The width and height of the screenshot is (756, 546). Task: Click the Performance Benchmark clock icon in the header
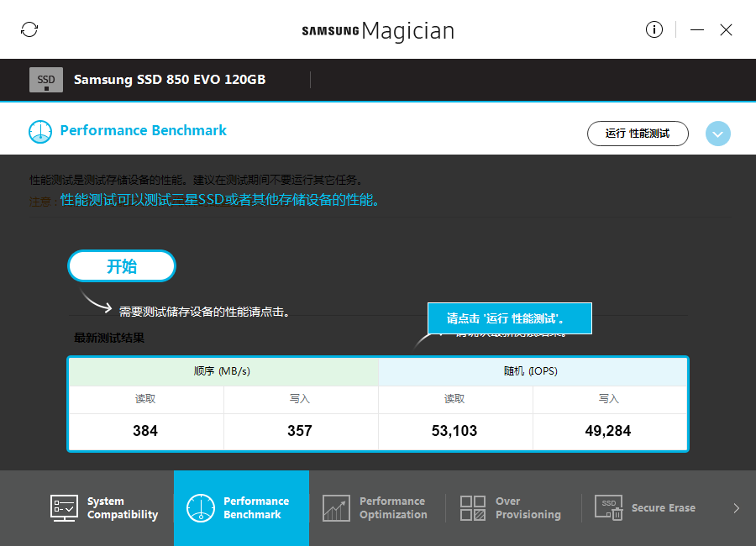(40, 132)
